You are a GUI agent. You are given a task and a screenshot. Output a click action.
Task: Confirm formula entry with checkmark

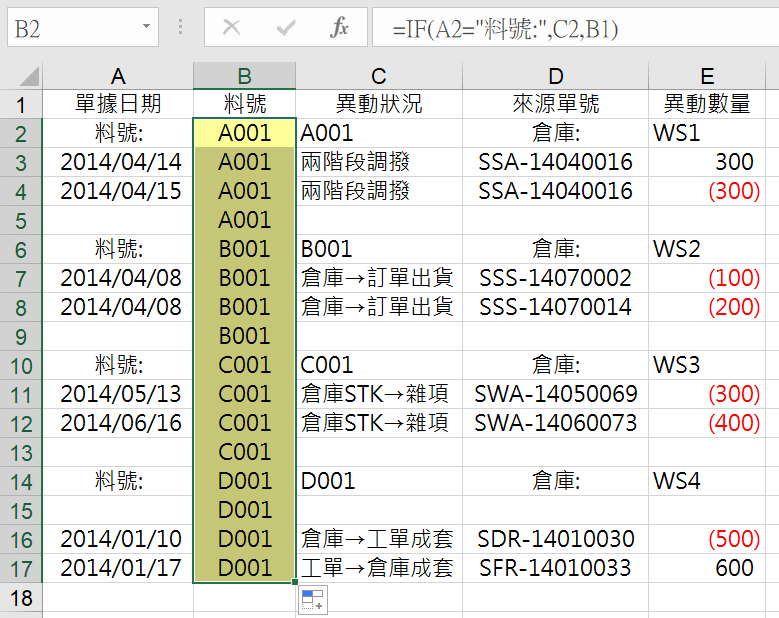tap(286, 27)
